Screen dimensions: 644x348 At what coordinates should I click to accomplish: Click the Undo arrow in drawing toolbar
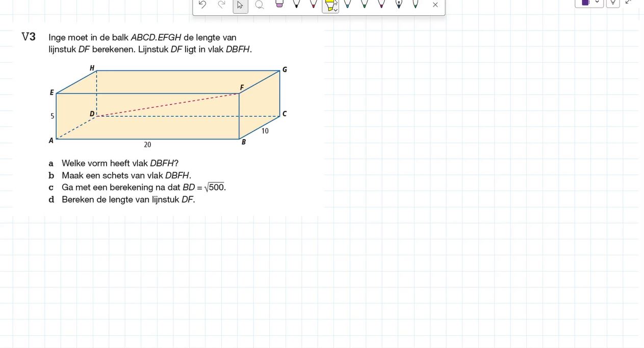click(202, 5)
